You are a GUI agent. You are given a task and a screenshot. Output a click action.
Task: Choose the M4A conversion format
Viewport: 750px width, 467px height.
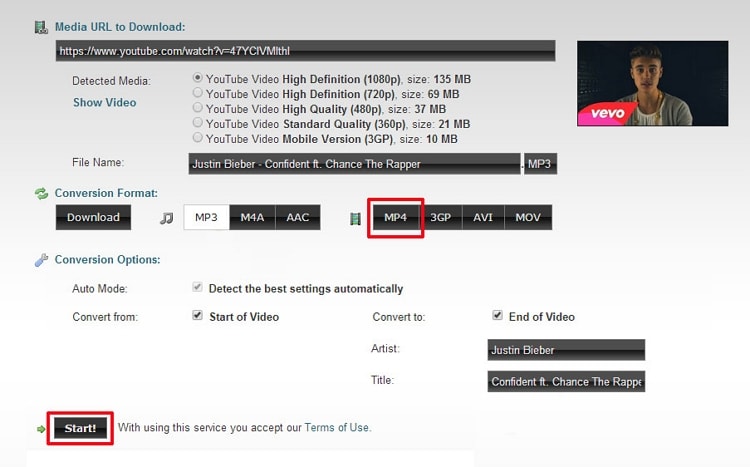tap(253, 217)
